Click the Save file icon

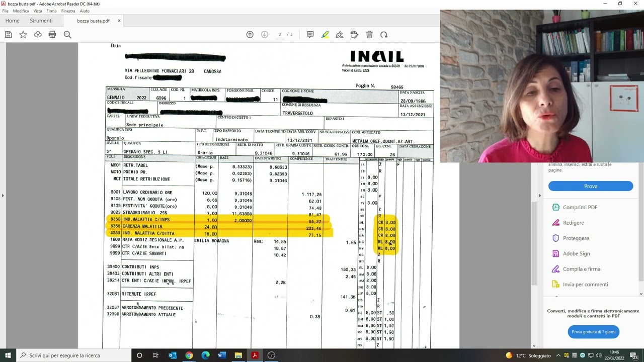[8, 35]
